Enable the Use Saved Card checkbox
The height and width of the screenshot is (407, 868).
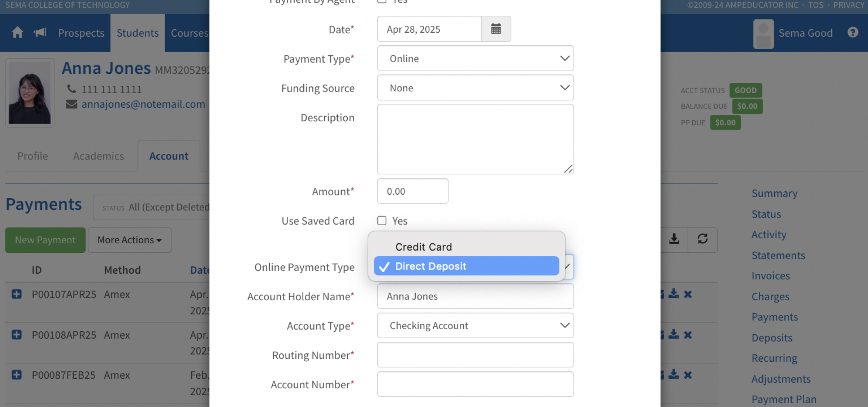[x=382, y=221]
